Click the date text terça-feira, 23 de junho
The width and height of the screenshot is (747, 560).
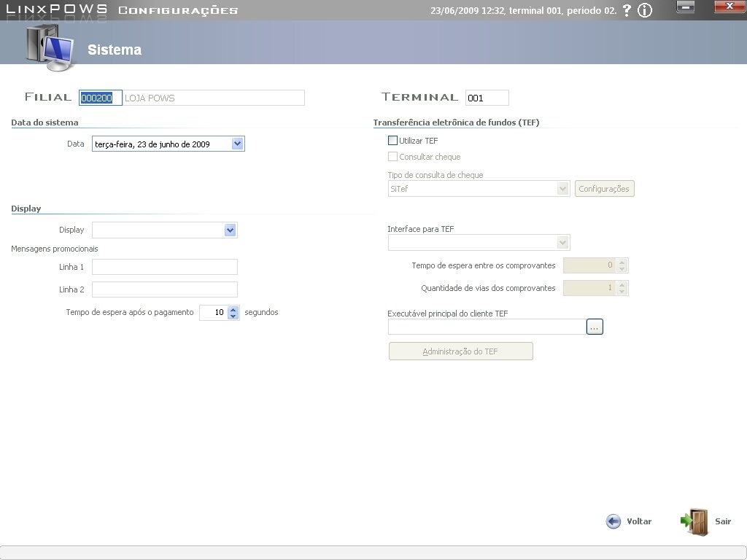(152, 144)
